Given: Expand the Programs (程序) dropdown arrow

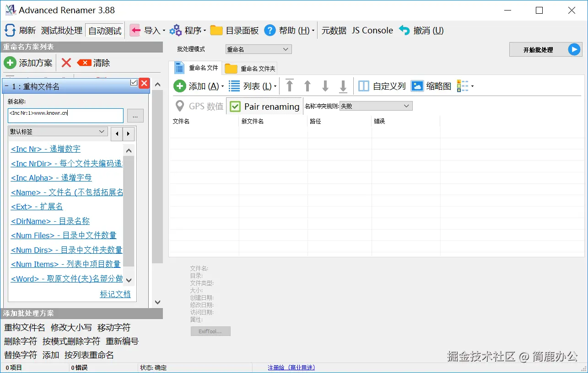Looking at the screenshot, I should click(x=205, y=31).
